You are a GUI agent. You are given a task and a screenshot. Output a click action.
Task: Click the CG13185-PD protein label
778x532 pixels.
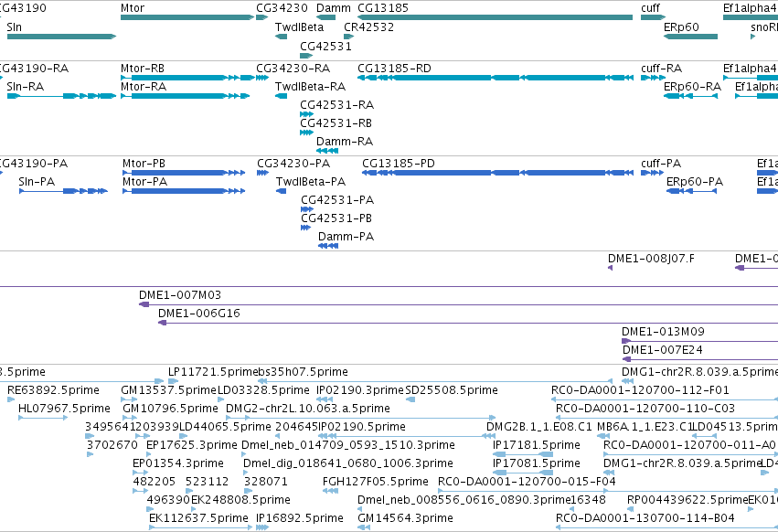(x=399, y=164)
